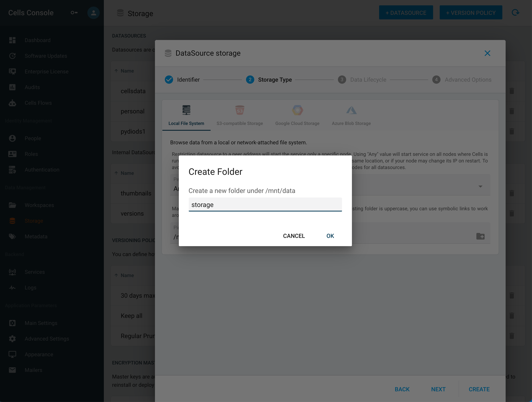Click the Cells Flows robot icon
532x402 pixels.
tap(12, 103)
